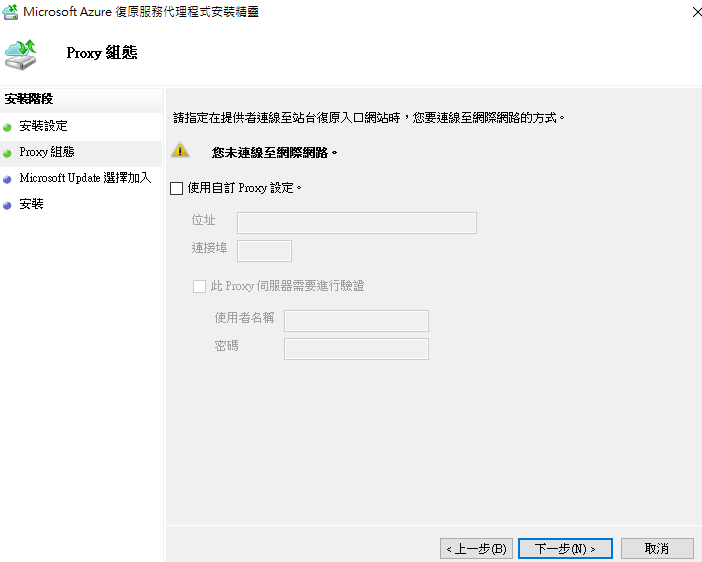The image size is (702, 562).
Task: Select the 安裝設定 stage
Action: pyautogui.click(x=43, y=126)
